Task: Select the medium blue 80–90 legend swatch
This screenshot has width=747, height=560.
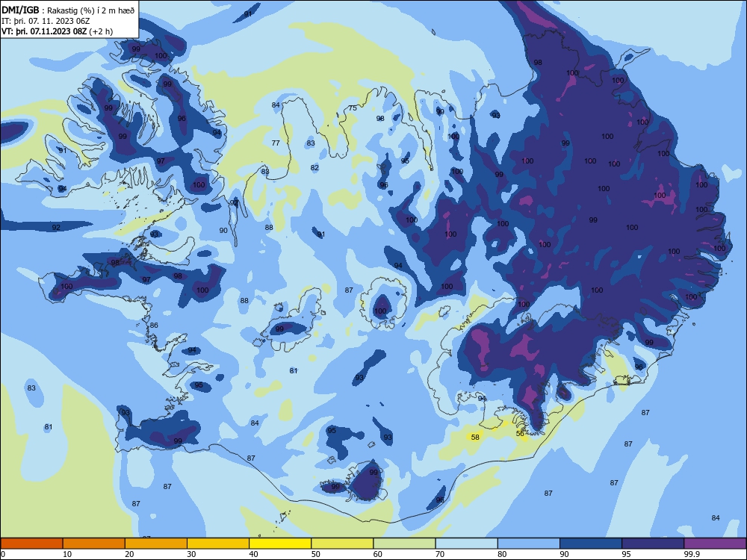Action: (529, 544)
